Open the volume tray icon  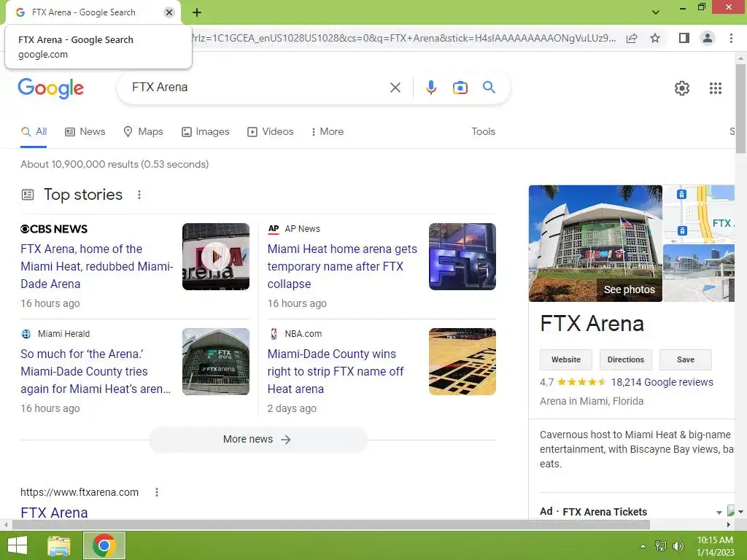point(678,546)
